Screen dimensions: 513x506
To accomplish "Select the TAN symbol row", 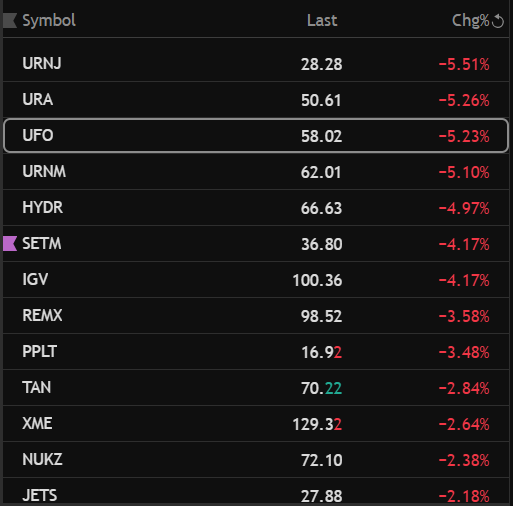I will pyautogui.click(x=256, y=387).
